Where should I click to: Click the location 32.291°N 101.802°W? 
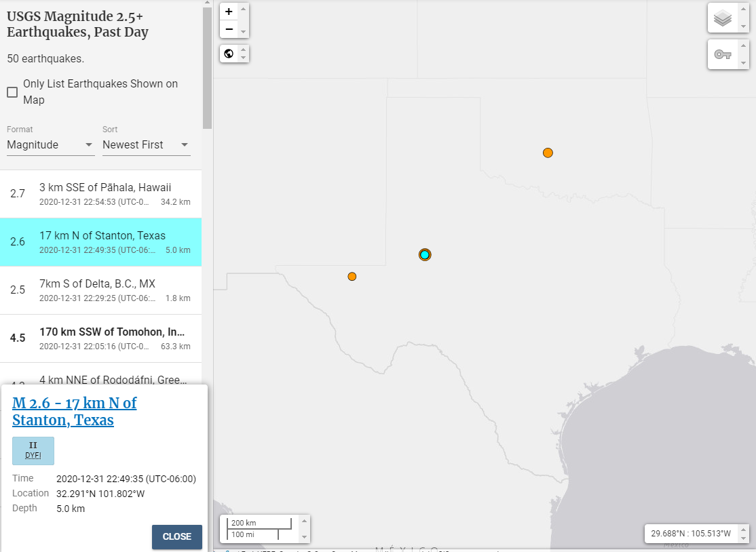pyautogui.click(x=100, y=494)
